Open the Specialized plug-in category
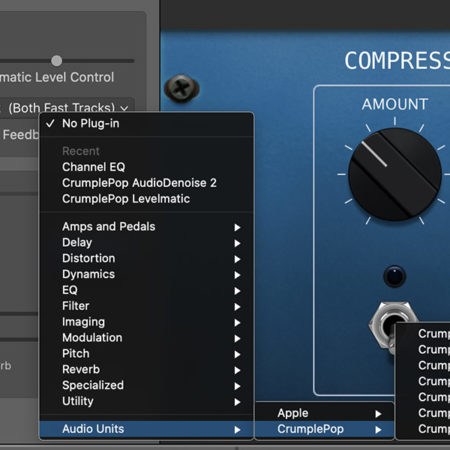This screenshot has width=450, height=450. pyautogui.click(x=146, y=386)
